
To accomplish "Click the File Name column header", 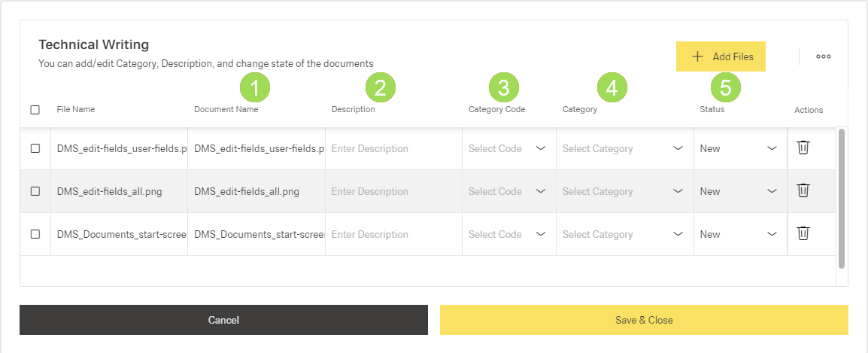I will tap(76, 110).
